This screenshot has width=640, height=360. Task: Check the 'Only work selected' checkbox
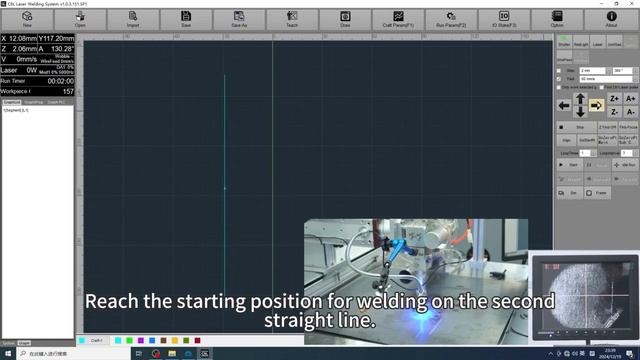pos(559,87)
